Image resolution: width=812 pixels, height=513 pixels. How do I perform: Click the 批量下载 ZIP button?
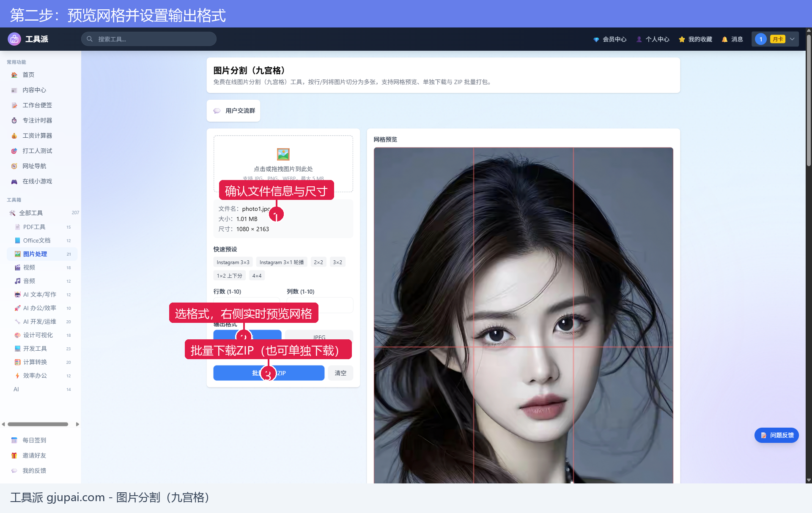point(269,373)
